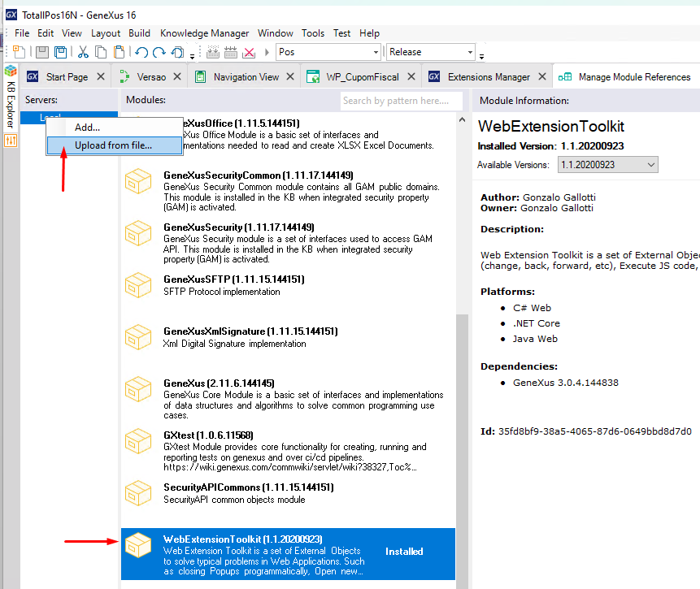Close the Start Page tab

[x=101, y=76]
